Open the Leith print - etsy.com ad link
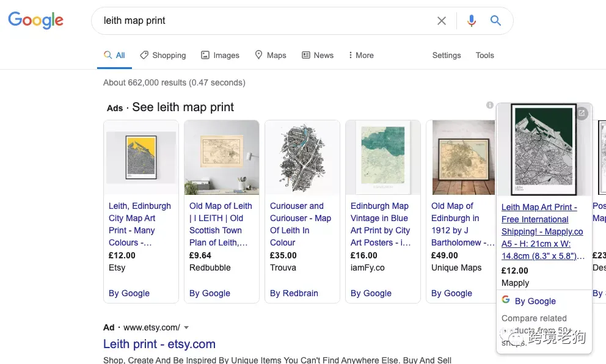The image size is (606, 364). pyautogui.click(x=159, y=344)
